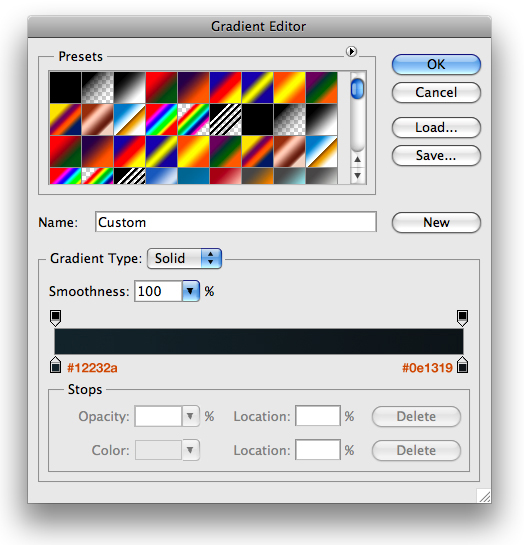Viewport: 524px width, 545px height.
Task: Choose the fourth-row blue gradient preset
Action: 161,176
